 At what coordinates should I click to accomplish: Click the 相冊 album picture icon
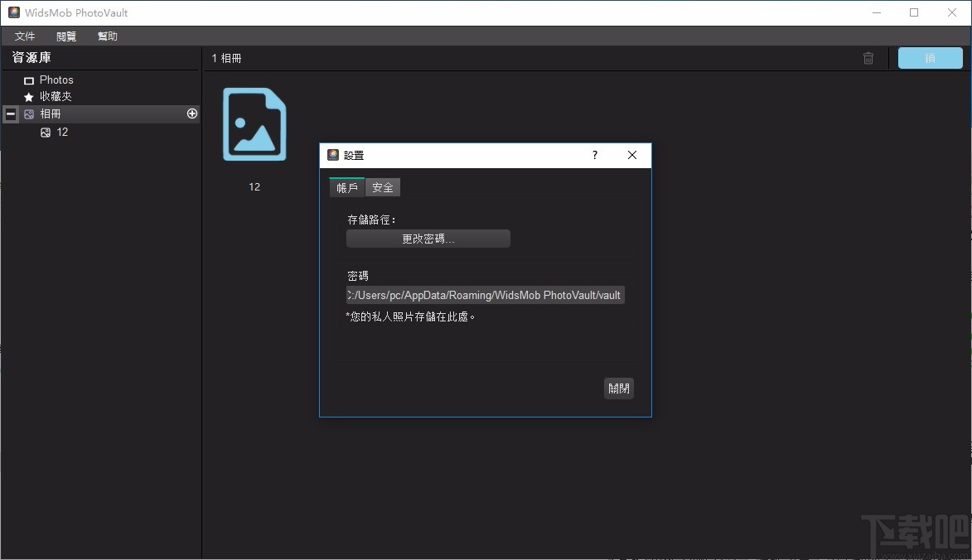29,113
